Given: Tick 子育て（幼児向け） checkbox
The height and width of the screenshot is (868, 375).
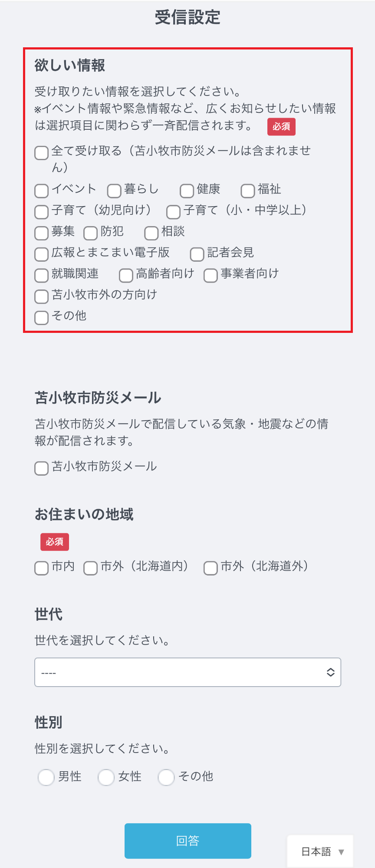Looking at the screenshot, I should pos(41,212).
